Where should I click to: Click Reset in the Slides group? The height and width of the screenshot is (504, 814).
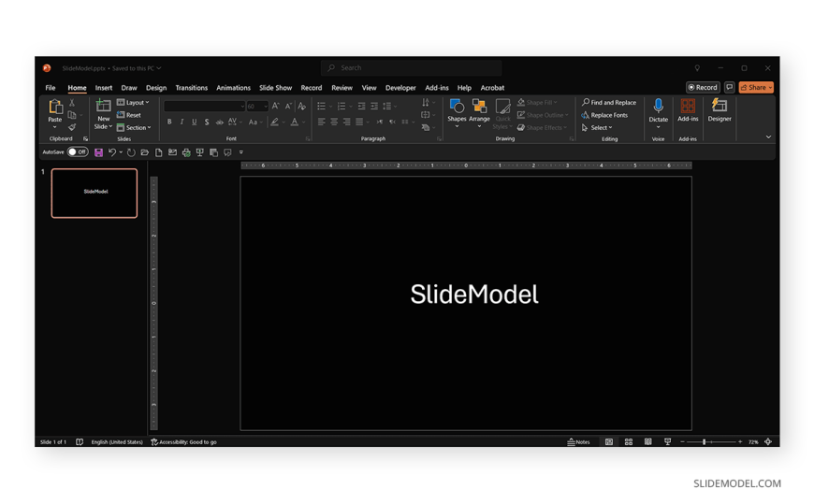click(x=129, y=115)
